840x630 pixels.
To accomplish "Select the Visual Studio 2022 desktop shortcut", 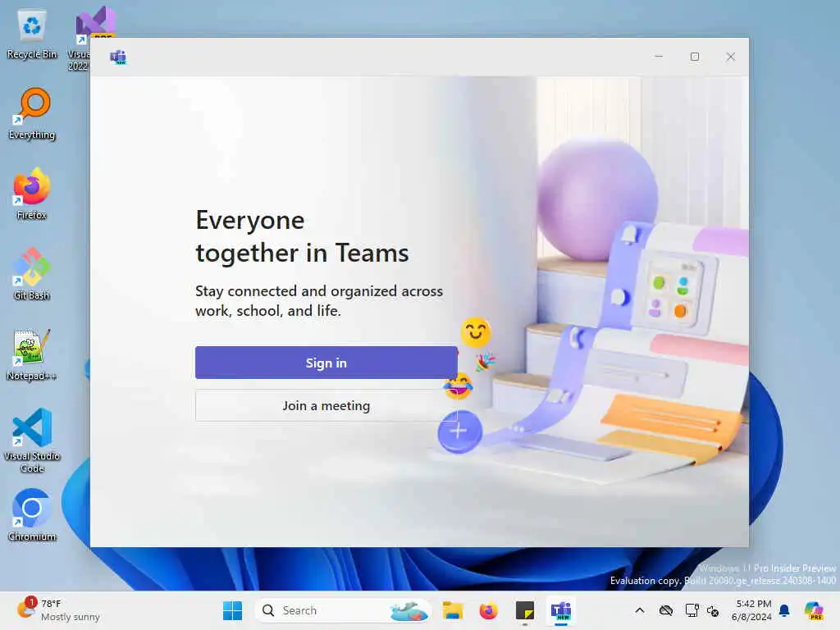I will [x=85, y=39].
